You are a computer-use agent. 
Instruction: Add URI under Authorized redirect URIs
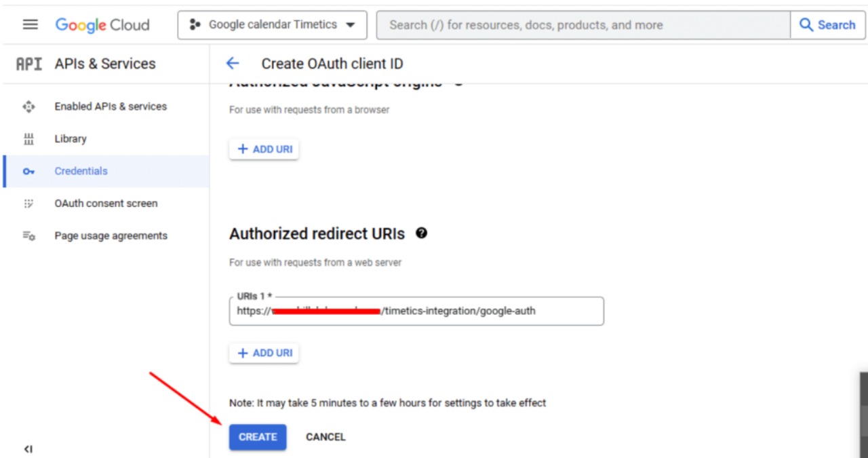pyautogui.click(x=264, y=353)
